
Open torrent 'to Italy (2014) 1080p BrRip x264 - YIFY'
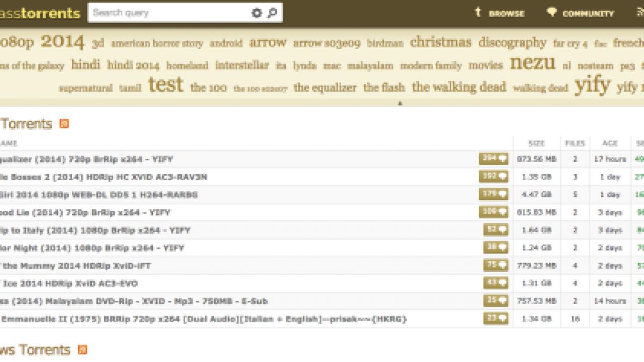click(x=95, y=231)
